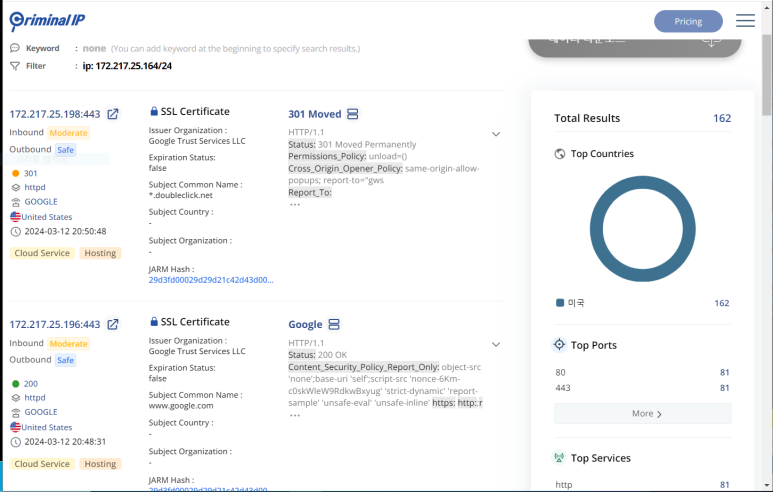Click the Hosting tag on 172.217.25.198
This screenshot has height=492, width=773.
point(100,253)
